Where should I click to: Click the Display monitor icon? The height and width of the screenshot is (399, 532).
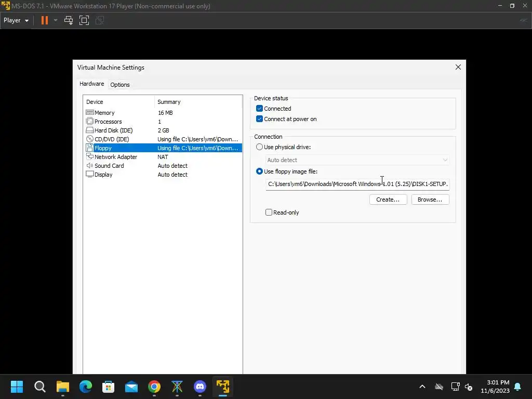[89, 174]
